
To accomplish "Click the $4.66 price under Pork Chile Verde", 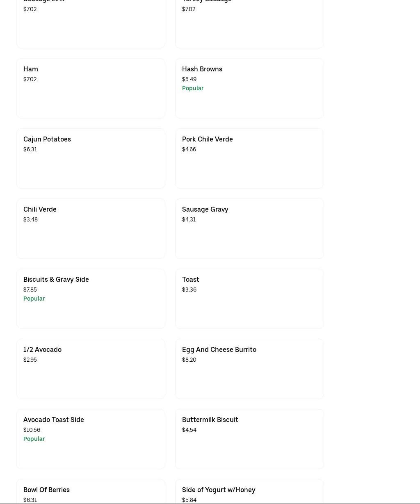I will pyautogui.click(x=189, y=149).
